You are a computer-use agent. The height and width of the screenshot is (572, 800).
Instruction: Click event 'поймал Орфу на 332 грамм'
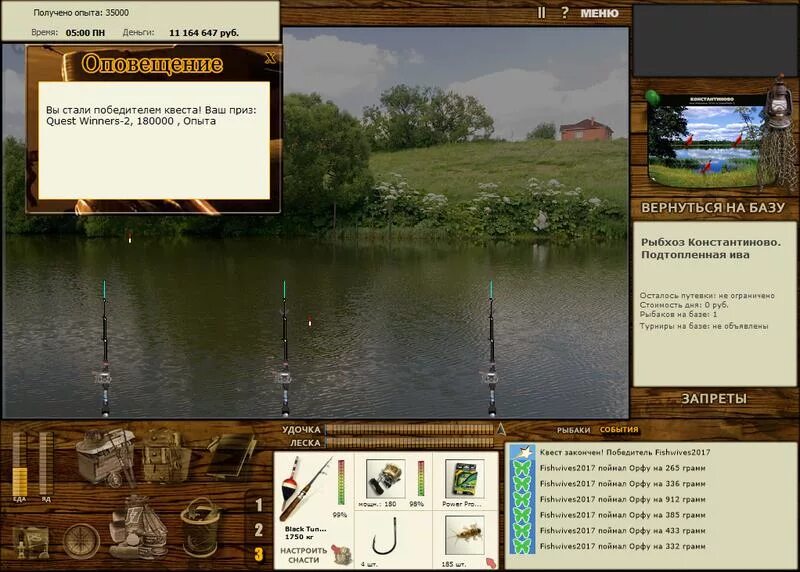(x=622, y=546)
